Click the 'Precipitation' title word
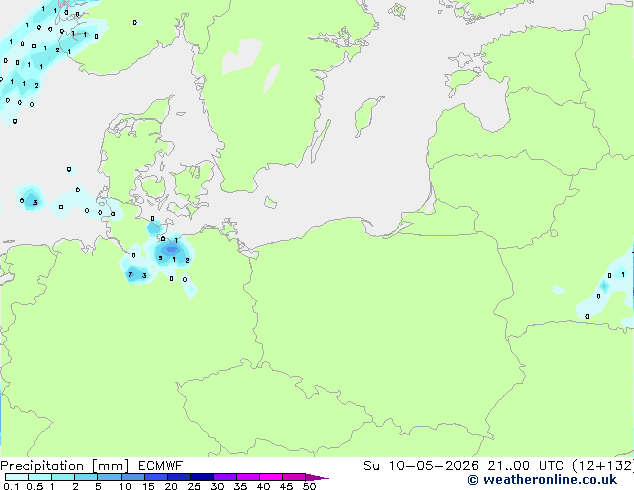Screen dimensions: 634x490 42,466
